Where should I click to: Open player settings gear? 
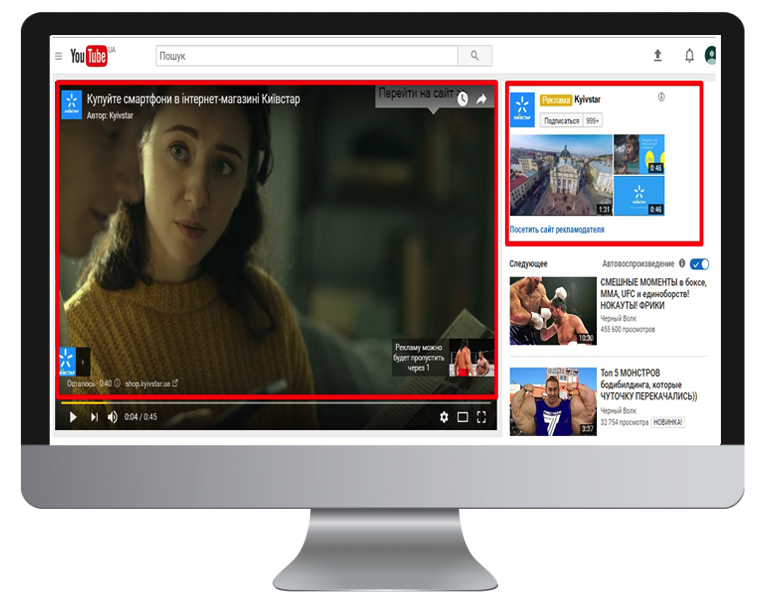[444, 417]
